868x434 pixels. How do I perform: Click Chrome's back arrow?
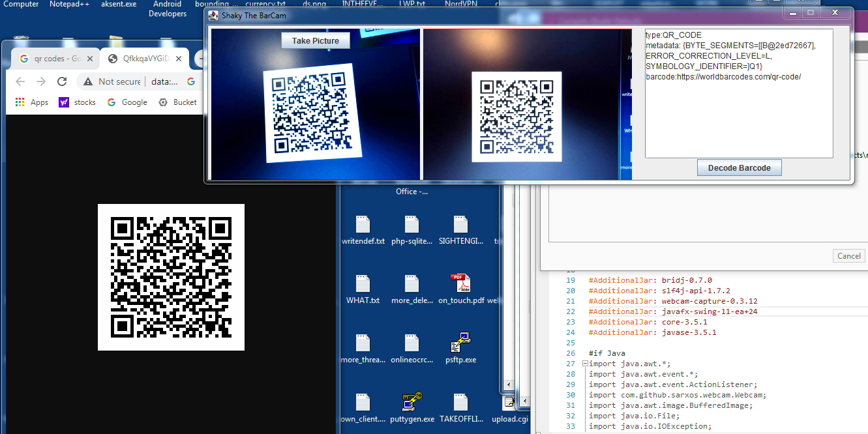coord(20,81)
